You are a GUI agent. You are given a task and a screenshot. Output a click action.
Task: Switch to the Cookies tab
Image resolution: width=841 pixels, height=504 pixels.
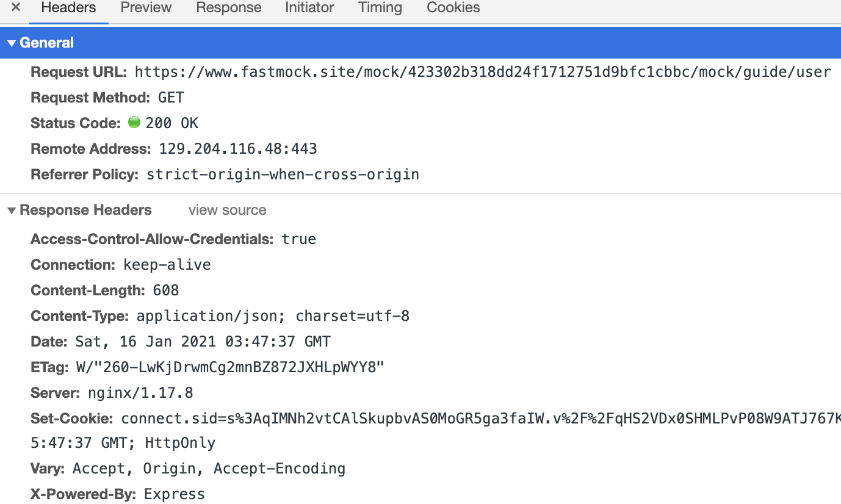[452, 8]
